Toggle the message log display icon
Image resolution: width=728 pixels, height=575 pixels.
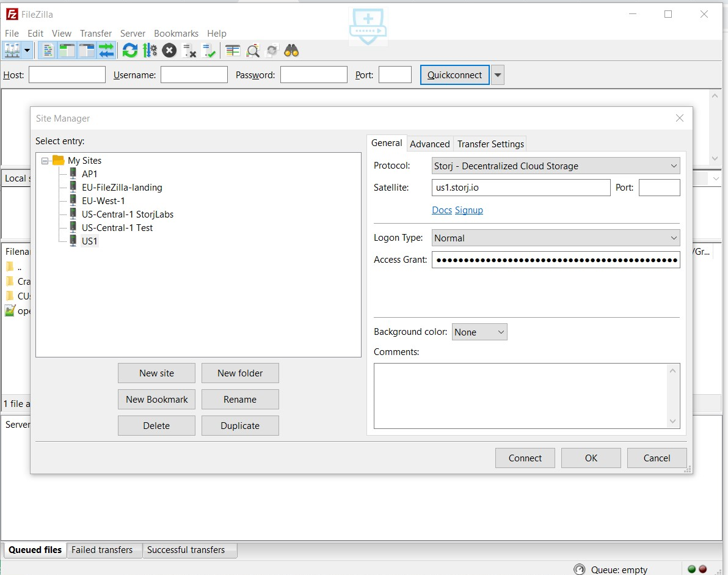[48, 50]
